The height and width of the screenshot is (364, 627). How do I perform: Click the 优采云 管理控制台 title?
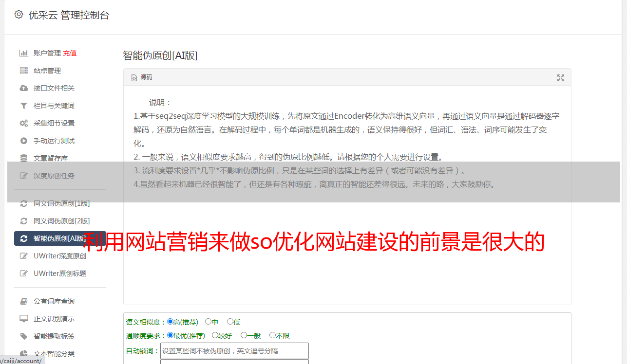tap(69, 15)
